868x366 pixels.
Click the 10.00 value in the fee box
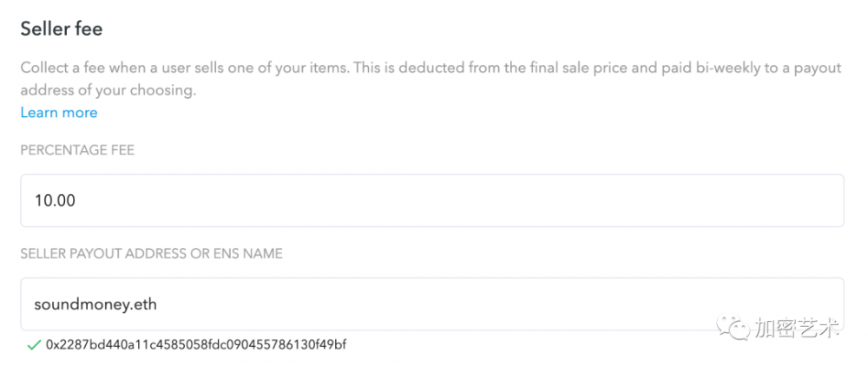[x=55, y=200]
